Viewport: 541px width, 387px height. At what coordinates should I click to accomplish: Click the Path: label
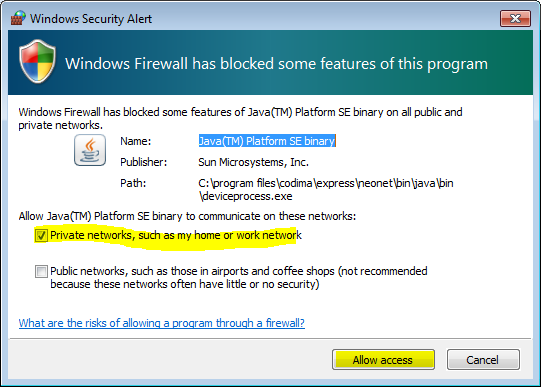coord(133,183)
